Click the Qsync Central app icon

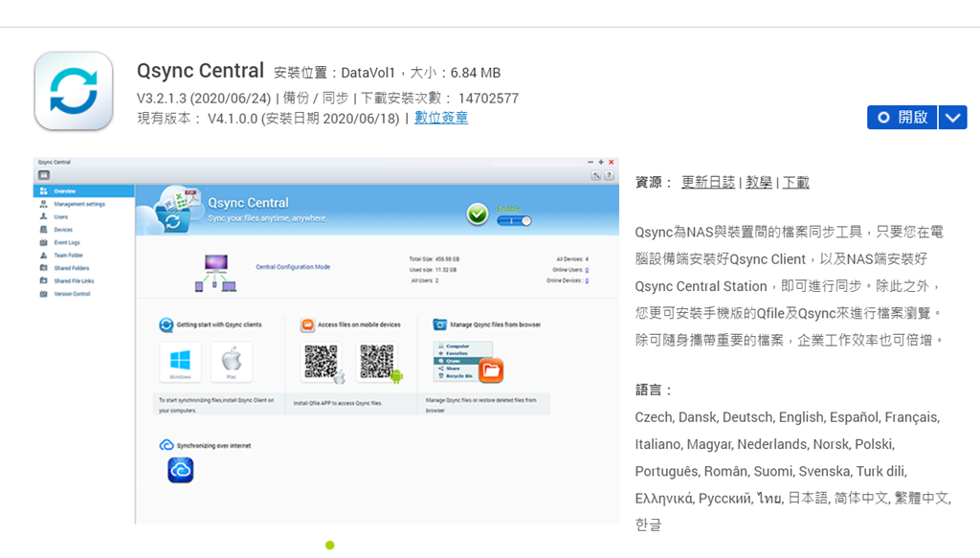point(74,91)
